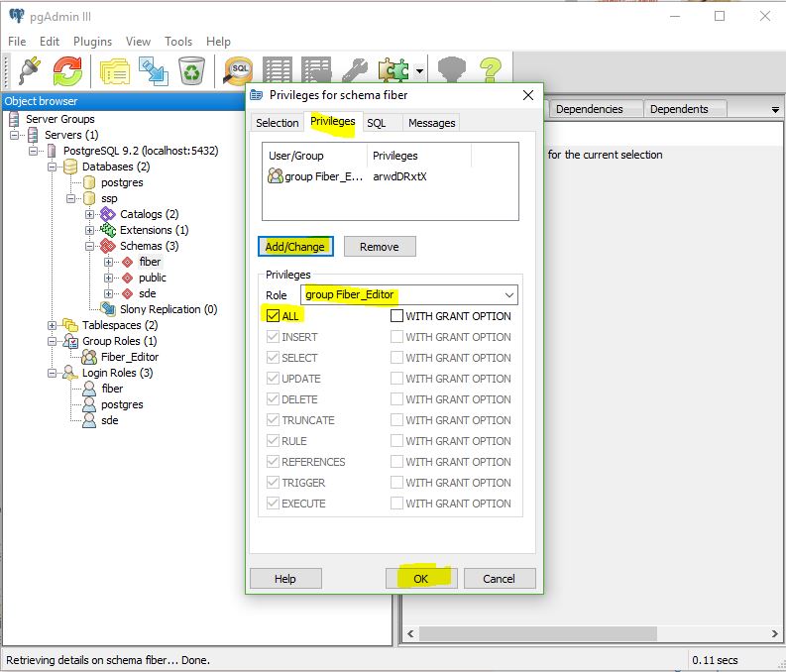Expand the Tablespaces (2) tree node

point(53,325)
